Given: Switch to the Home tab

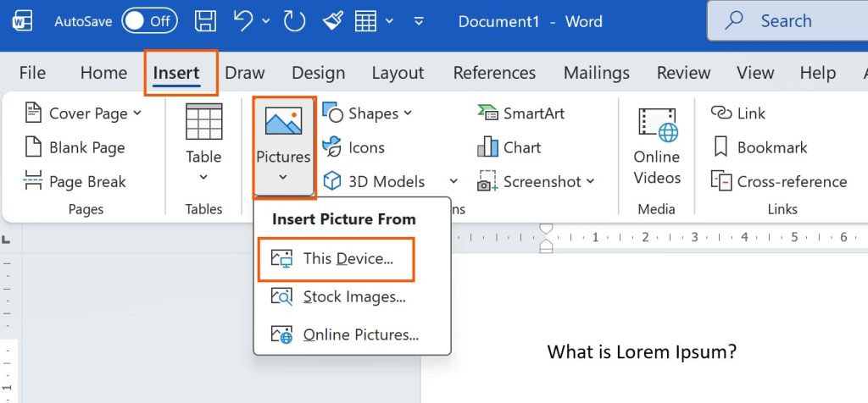Looking at the screenshot, I should point(103,73).
